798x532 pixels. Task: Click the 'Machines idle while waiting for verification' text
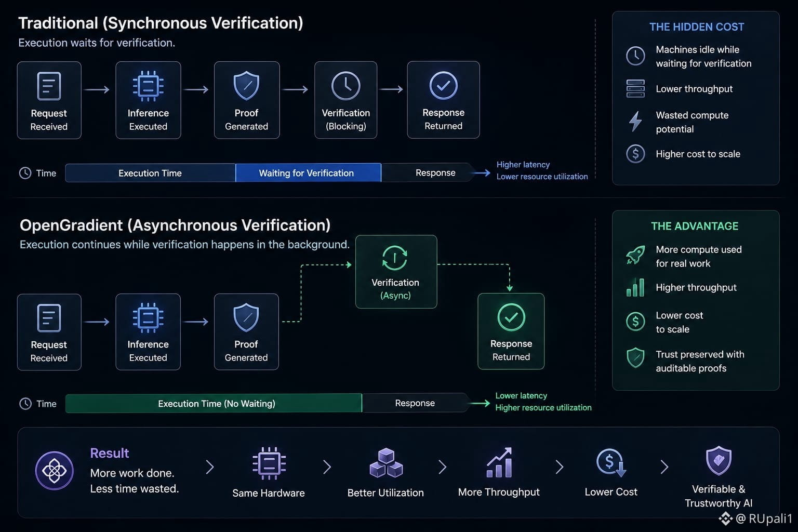point(703,56)
